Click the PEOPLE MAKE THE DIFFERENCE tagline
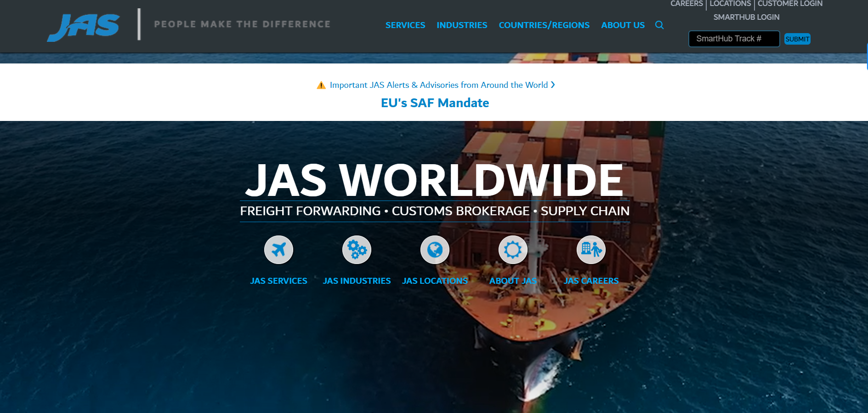This screenshot has height=413, width=868. click(x=242, y=24)
